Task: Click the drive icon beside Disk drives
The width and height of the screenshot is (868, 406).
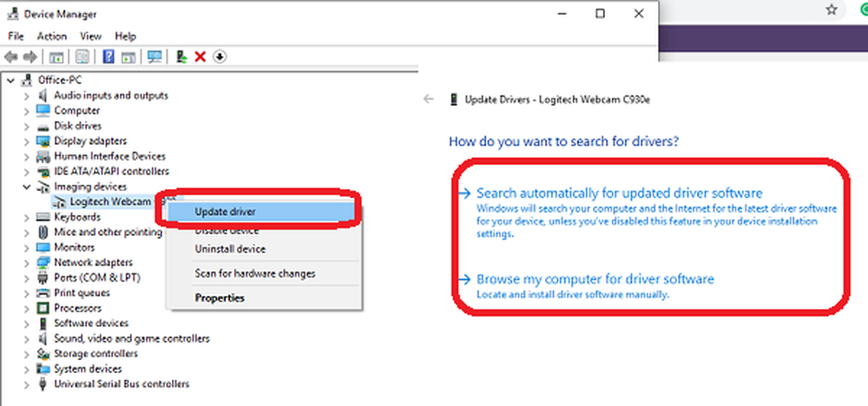Action: point(43,126)
